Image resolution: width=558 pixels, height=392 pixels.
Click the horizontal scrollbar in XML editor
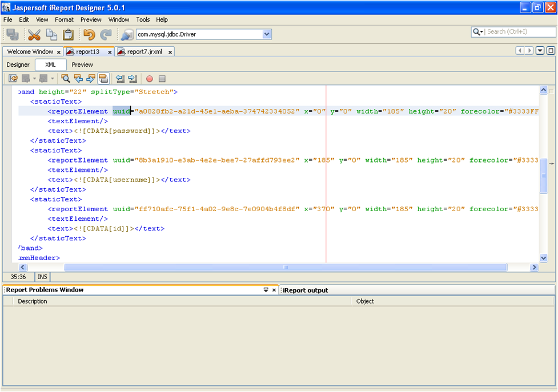[x=285, y=267]
